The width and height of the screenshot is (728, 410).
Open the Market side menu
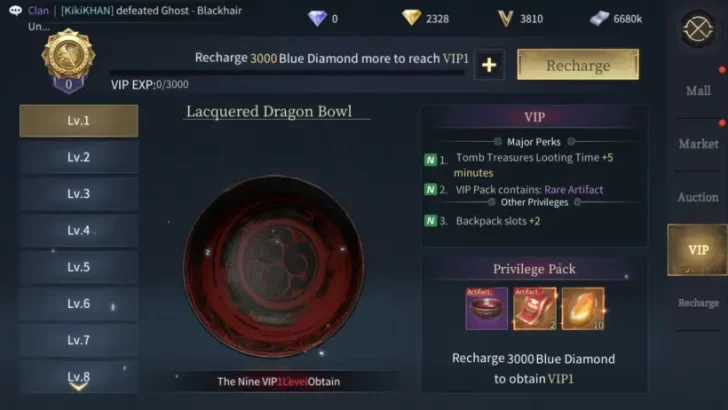698,144
